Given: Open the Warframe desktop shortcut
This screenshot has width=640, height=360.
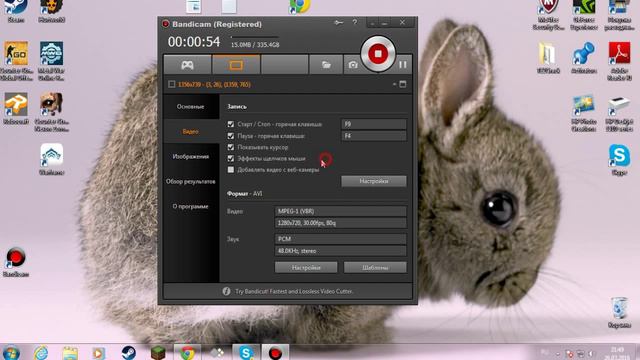Looking at the screenshot, I should (51, 159).
